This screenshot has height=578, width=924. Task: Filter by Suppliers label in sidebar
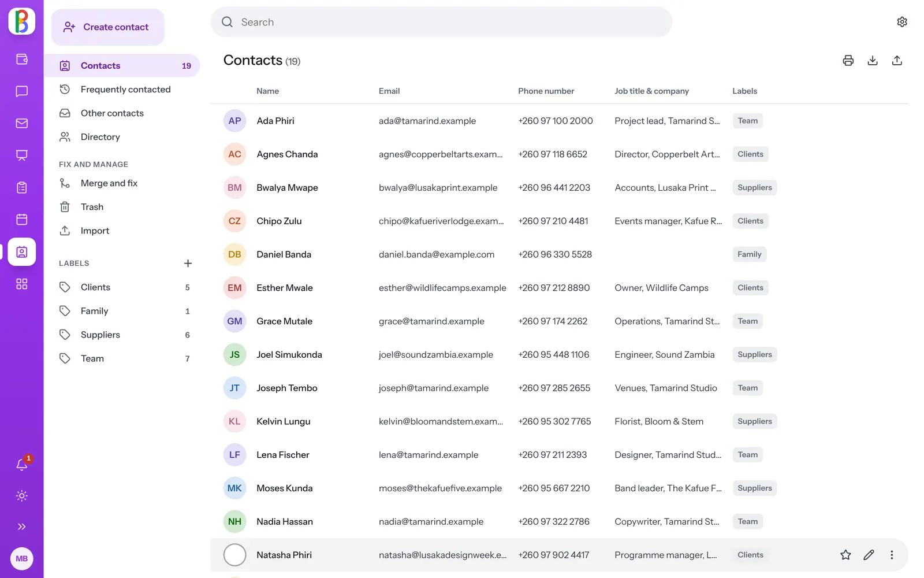tap(122, 335)
